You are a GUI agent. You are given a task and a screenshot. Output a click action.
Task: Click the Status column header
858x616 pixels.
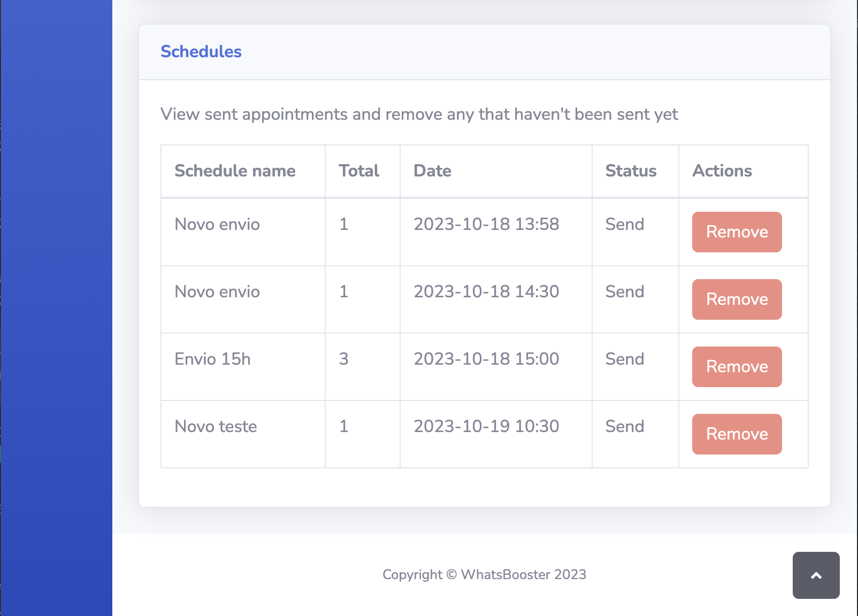[631, 171]
